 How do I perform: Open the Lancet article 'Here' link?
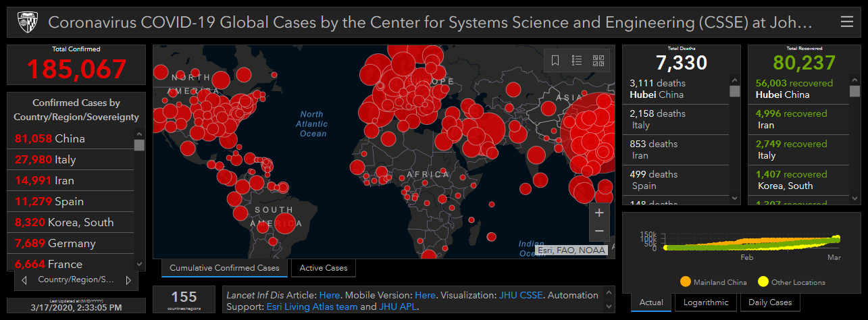(x=330, y=295)
